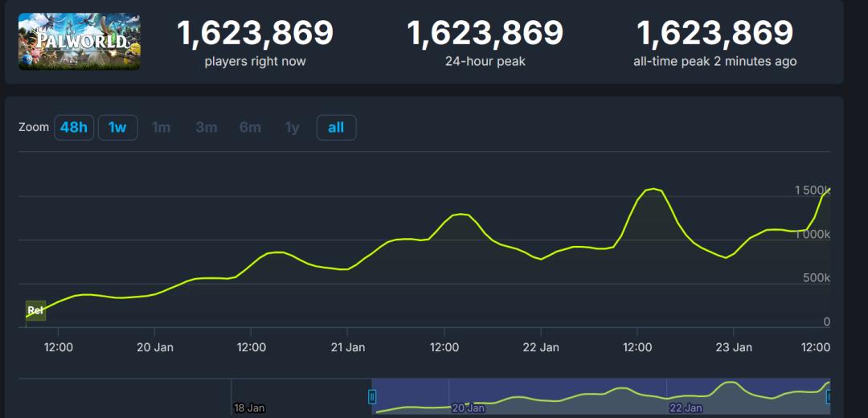The width and height of the screenshot is (868, 418).
Task: Select the 1y zoom option
Action: 293,127
